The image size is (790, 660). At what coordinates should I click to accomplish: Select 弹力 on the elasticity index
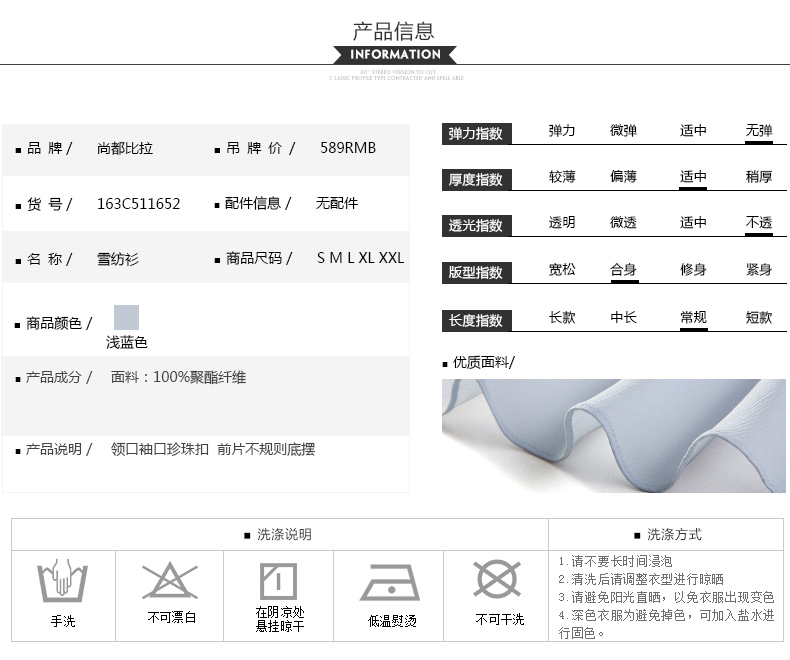click(x=562, y=131)
